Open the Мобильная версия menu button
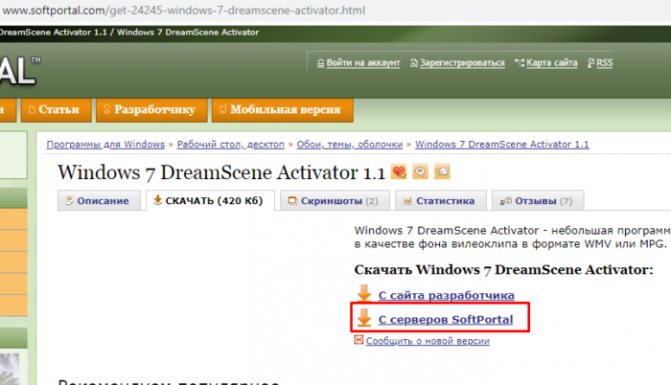This screenshot has height=385, width=671. click(x=282, y=110)
